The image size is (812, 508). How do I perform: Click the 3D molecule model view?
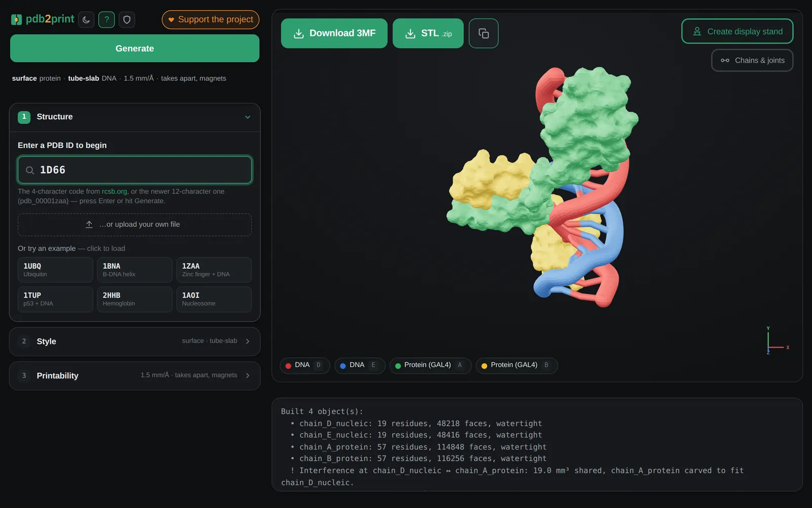coord(543,188)
